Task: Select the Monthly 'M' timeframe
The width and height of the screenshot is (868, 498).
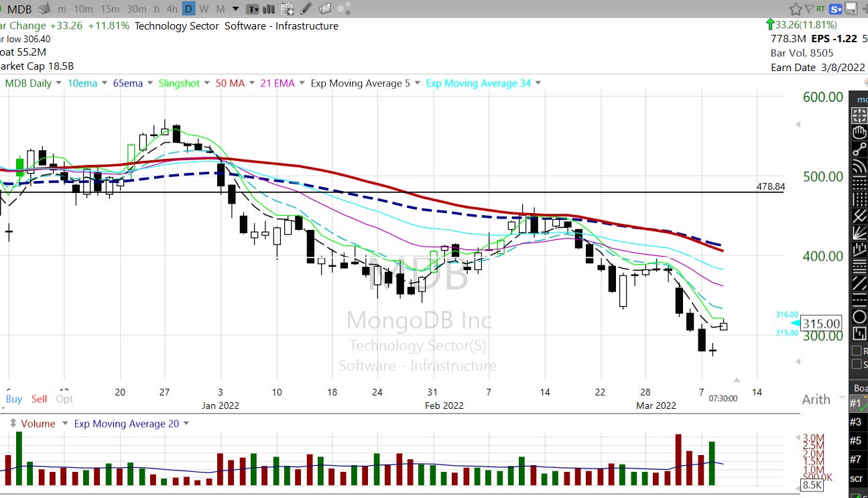Action: pyautogui.click(x=220, y=9)
